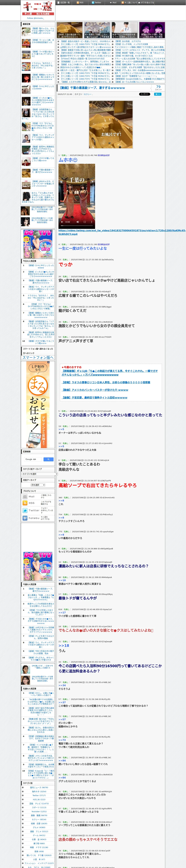Follow the >>10 anchor in comment 90
Image resolution: width=186 pixels, height=868 pixels.
[62, 580]
